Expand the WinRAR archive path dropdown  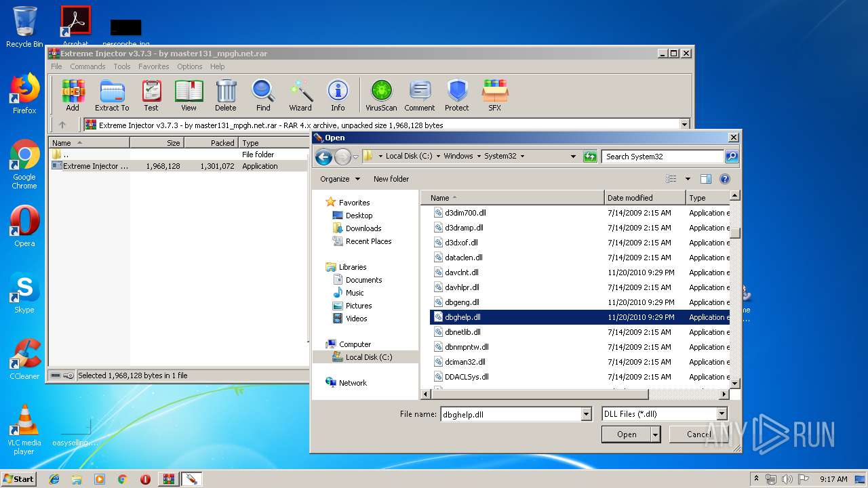click(684, 125)
